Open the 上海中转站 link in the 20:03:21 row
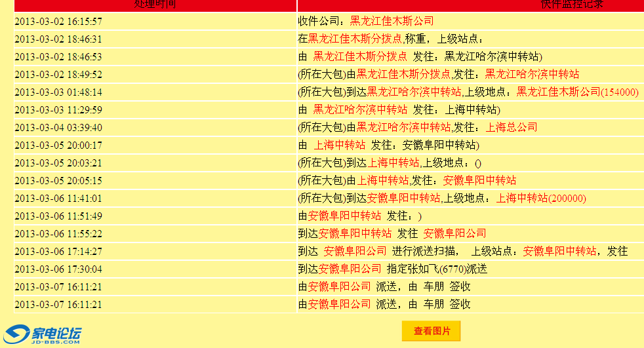 click(393, 162)
